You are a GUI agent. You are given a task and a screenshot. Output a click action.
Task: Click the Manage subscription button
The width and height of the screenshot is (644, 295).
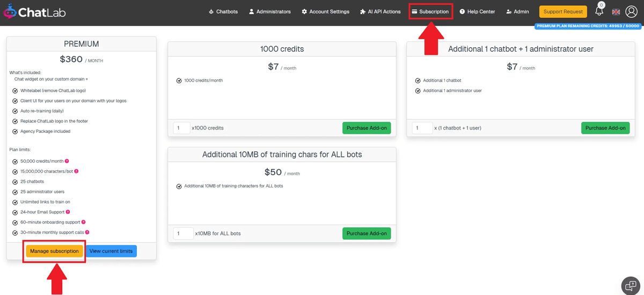(x=54, y=251)
